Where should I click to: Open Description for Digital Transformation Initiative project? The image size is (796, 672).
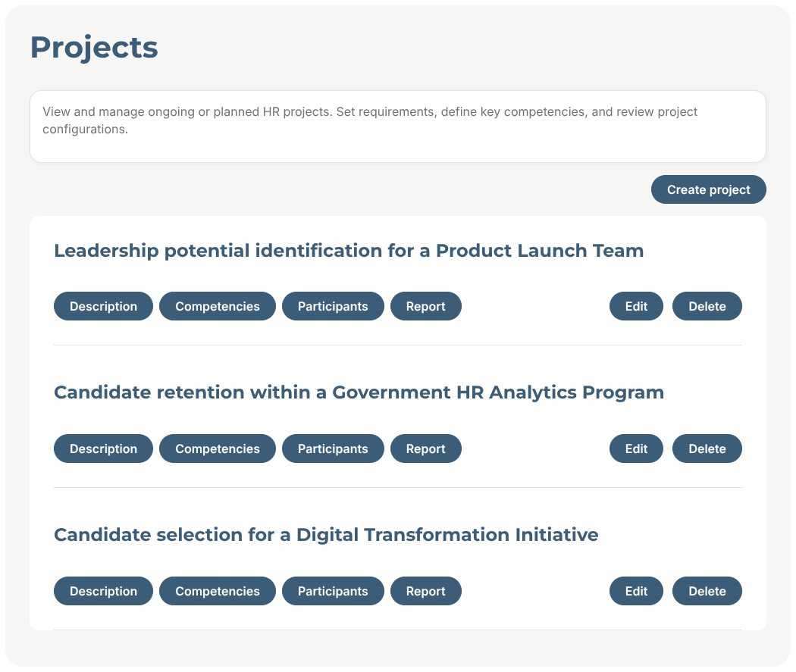[x=103, y=592]
